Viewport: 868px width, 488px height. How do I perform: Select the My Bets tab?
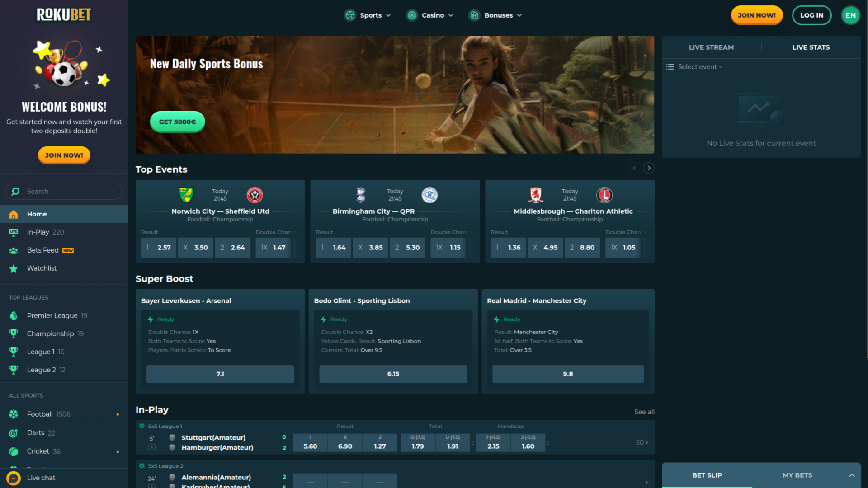(x=797, y=475)
